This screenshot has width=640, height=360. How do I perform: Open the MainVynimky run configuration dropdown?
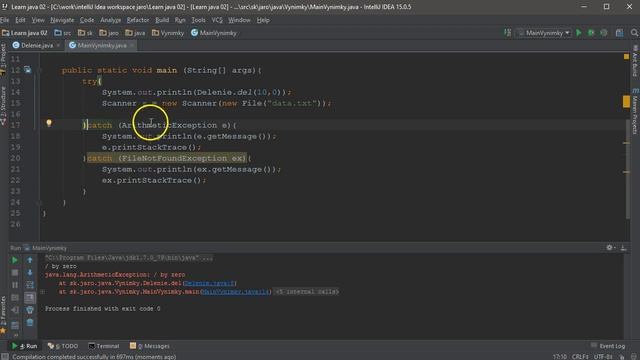click(x=544, y=33)
